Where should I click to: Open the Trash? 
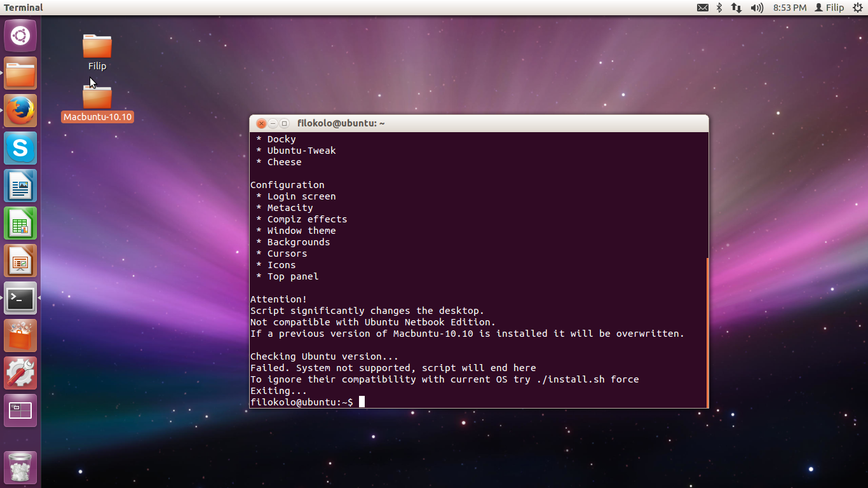[x=20, y=467]
